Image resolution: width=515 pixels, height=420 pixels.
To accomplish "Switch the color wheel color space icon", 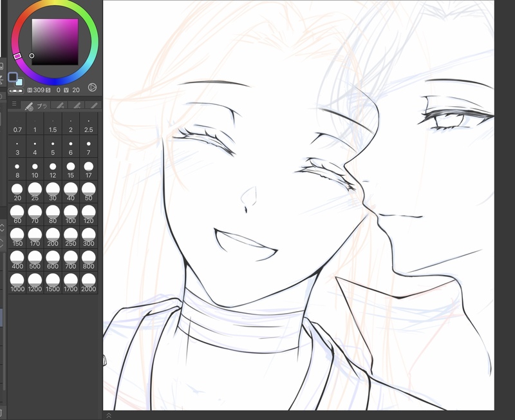I will [92, 88].
